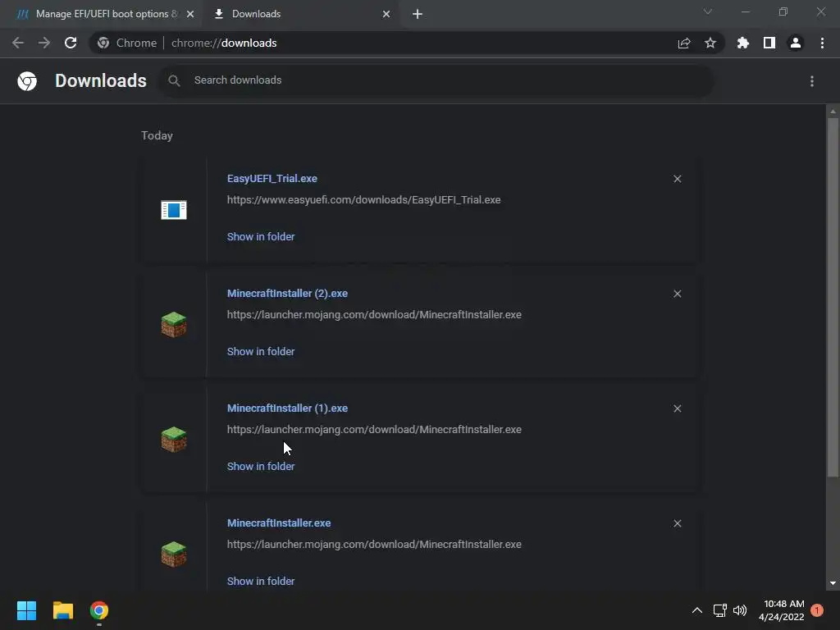Open File Explorer from taskbar
The image size is (840, 630).
point(62,610)
